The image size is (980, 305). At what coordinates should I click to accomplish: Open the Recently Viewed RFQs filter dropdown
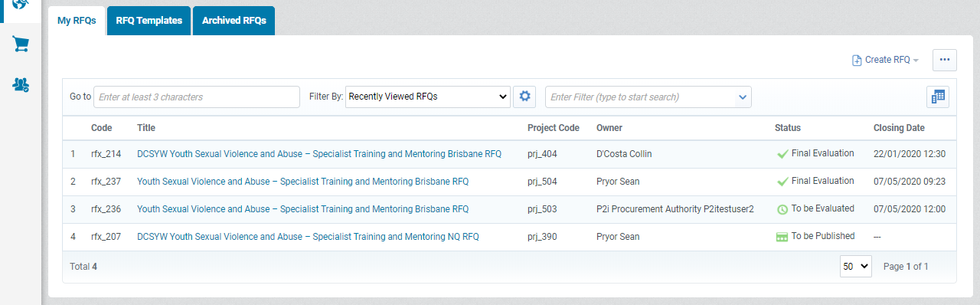(427, 97)
